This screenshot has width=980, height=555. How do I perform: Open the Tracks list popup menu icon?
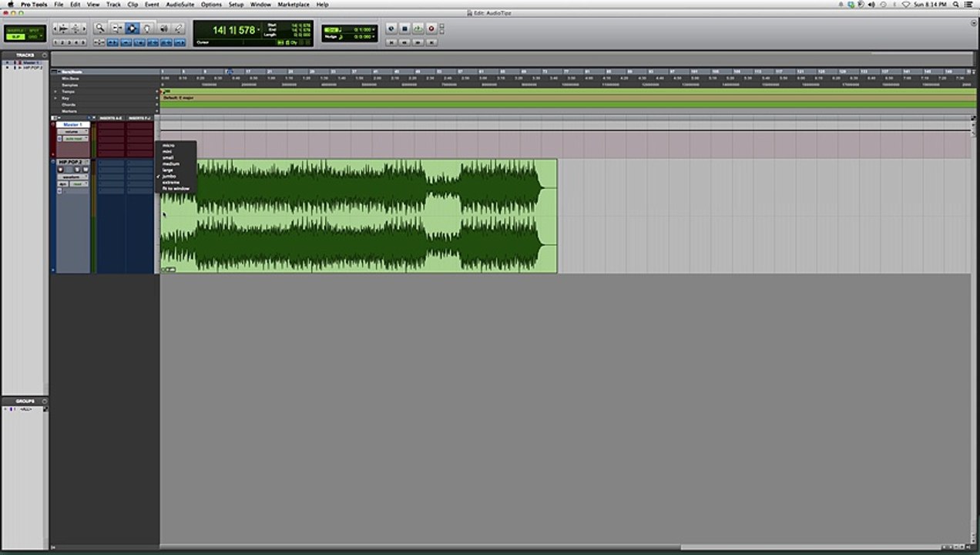[x=44, y=55]
